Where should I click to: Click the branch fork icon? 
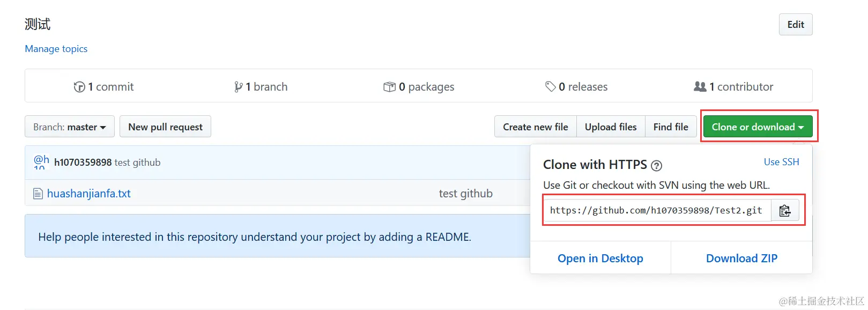click(239, 87)
